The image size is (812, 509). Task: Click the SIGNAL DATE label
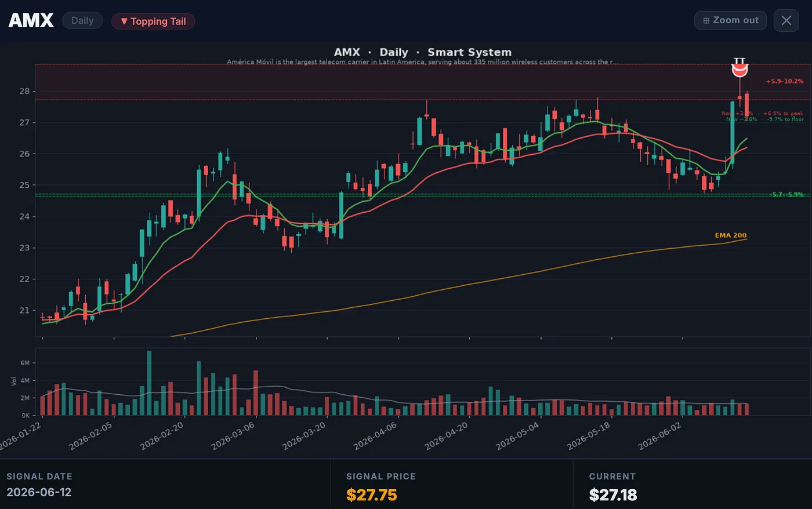pos(39,477)
